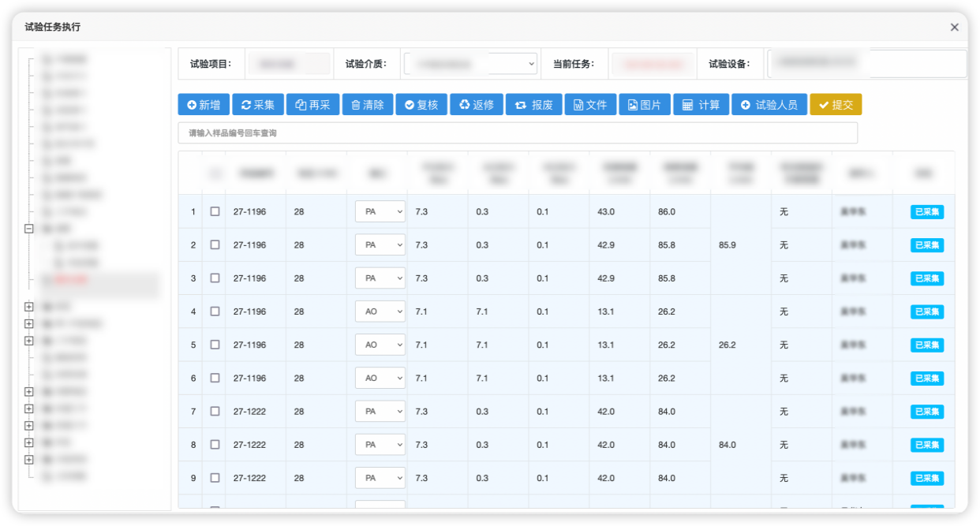Collapse the expanded tree node with minus icon
Screen dimensions: 980x526
point(29,229)
